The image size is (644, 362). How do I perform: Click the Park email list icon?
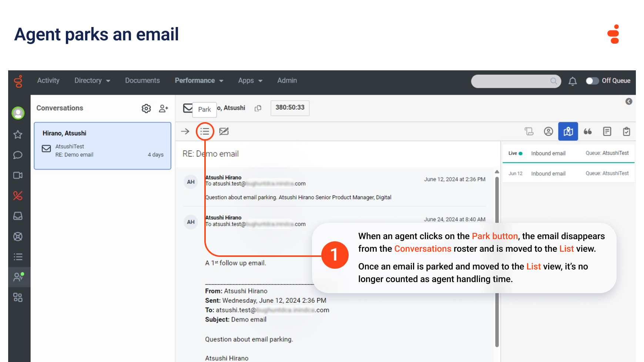[x=205, y=131]
